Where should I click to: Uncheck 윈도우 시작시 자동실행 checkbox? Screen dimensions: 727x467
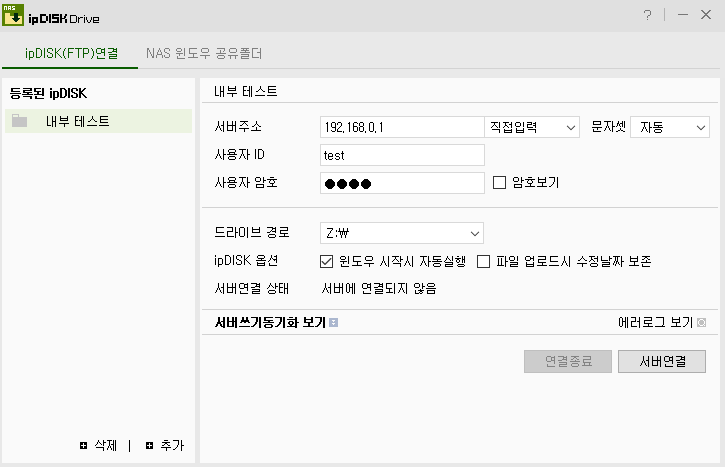click(x=326, y=262)
